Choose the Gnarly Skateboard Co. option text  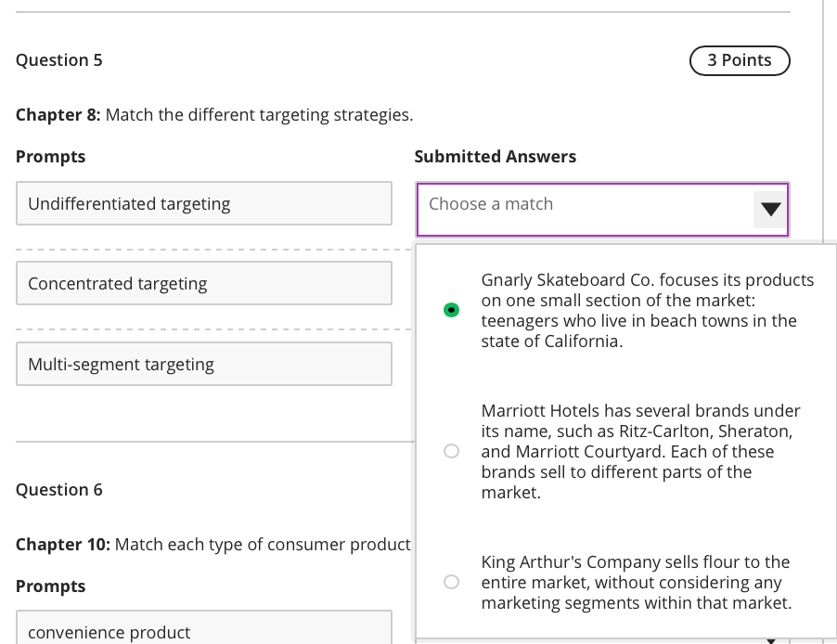[647, 310]
